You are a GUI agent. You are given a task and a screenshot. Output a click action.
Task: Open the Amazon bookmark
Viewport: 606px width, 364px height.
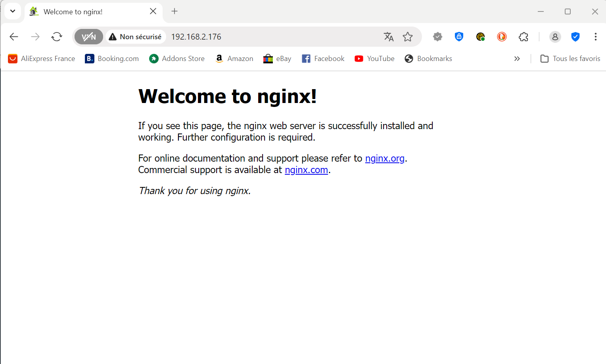tap(234, 59)
